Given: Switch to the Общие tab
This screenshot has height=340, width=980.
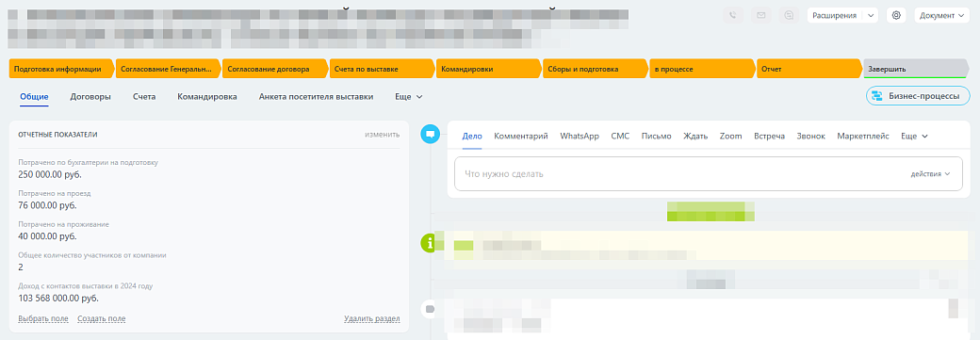Looking at the screenshot, I should 34,97.
